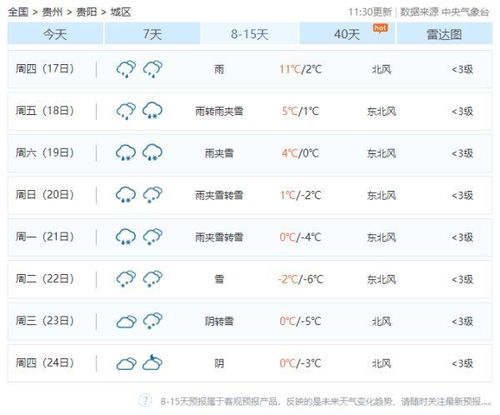Click 东北风 in the 周二 (22日) row

pyautogui.click(x=382, y=279)
